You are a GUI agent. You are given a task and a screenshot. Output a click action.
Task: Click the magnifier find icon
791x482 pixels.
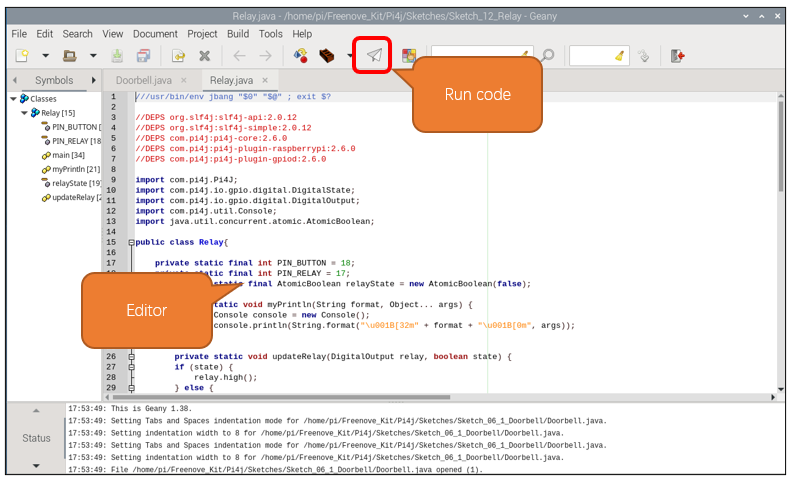547,56
